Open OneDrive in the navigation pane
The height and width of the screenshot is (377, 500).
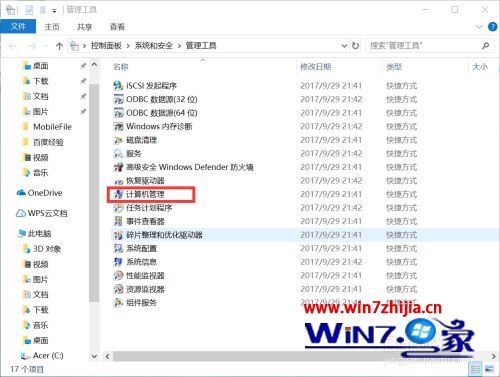(39, 193)
